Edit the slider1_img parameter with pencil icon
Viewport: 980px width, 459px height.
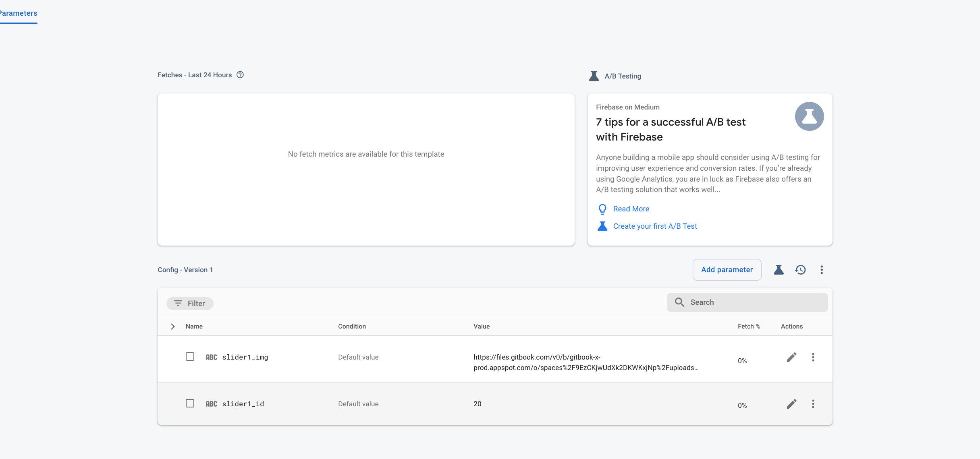click(x=791, y=357)
